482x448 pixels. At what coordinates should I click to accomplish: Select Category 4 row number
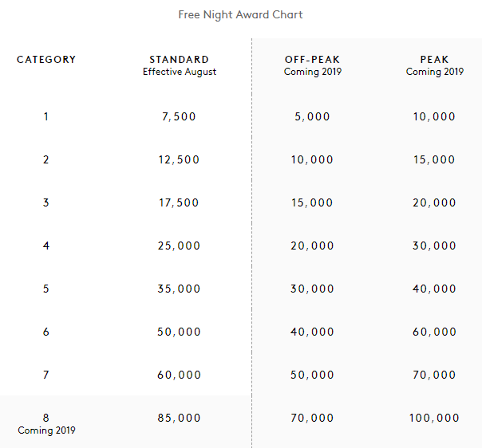pos(46,246)
